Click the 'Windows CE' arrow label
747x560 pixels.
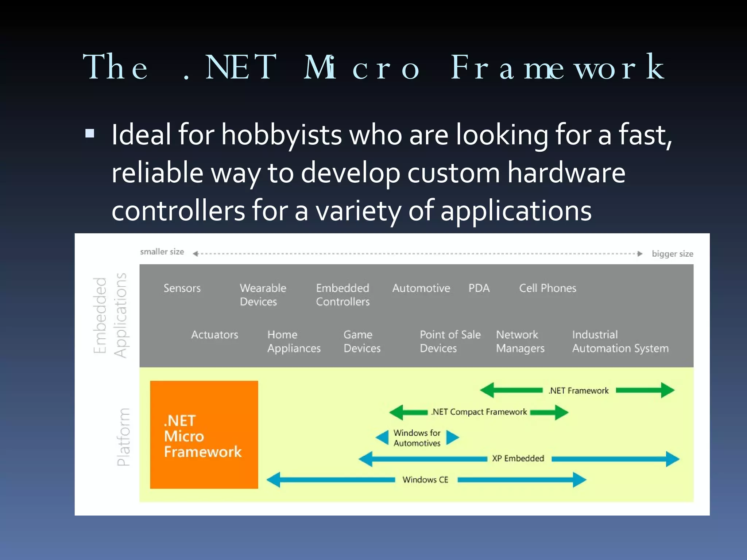click(425, 479)
